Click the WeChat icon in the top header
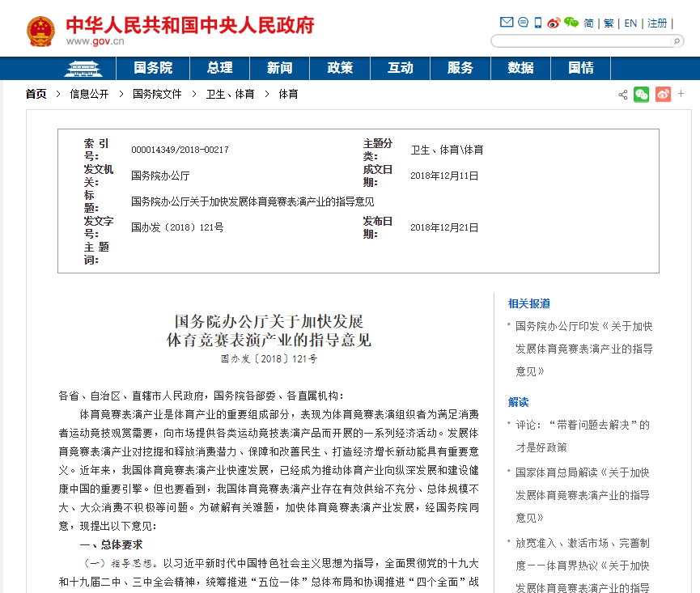The image size is (700, 593). click(x=570, y=22)
